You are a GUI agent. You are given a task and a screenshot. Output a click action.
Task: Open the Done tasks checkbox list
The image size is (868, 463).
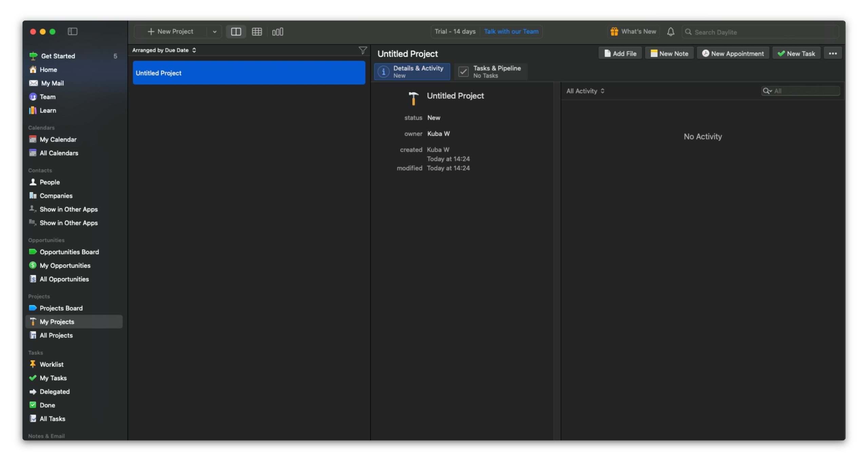[x=47, y=405]
